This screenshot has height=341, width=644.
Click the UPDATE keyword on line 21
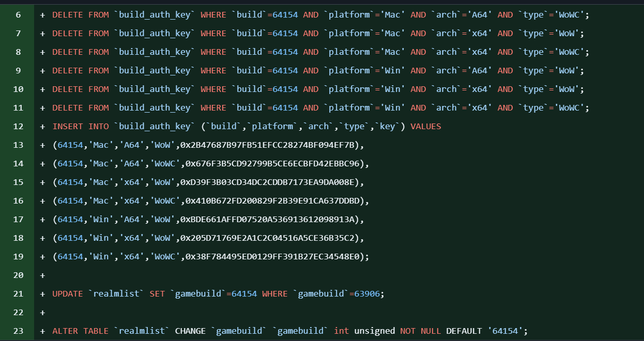pos(68,294)
